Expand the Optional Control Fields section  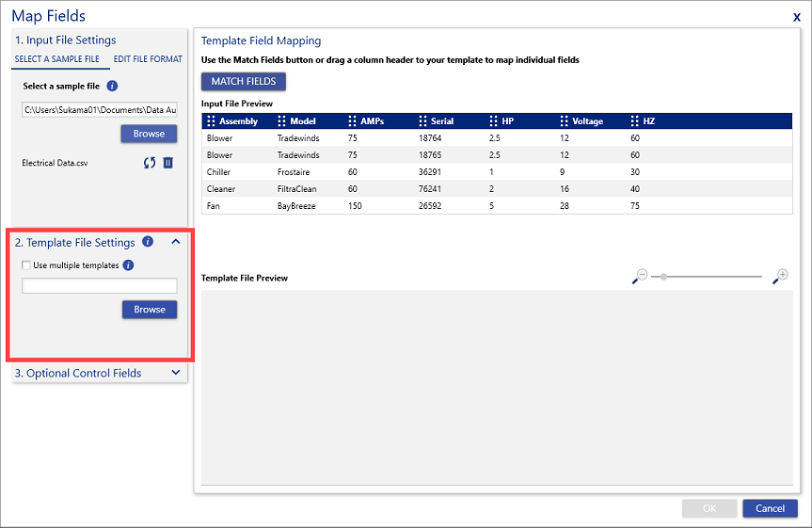click(176, 373)
